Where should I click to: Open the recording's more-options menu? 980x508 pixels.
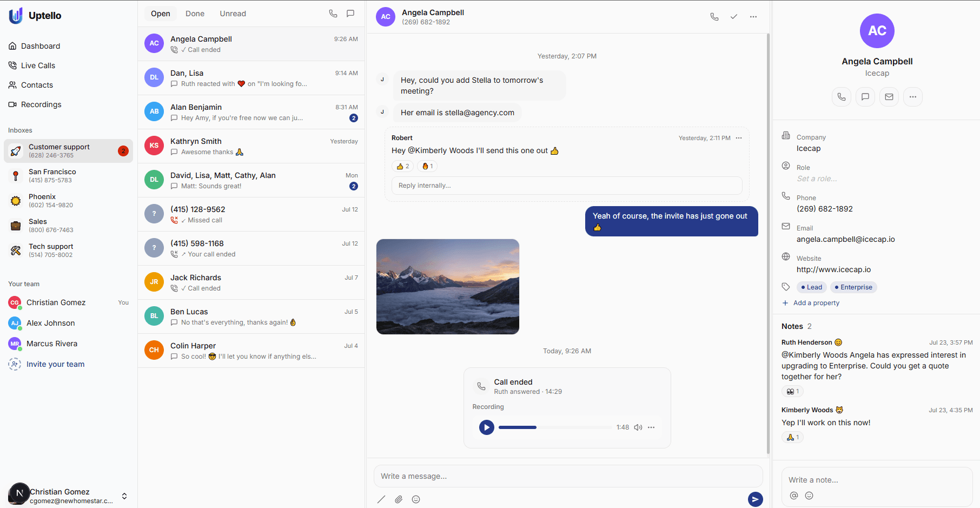point(651,427)
